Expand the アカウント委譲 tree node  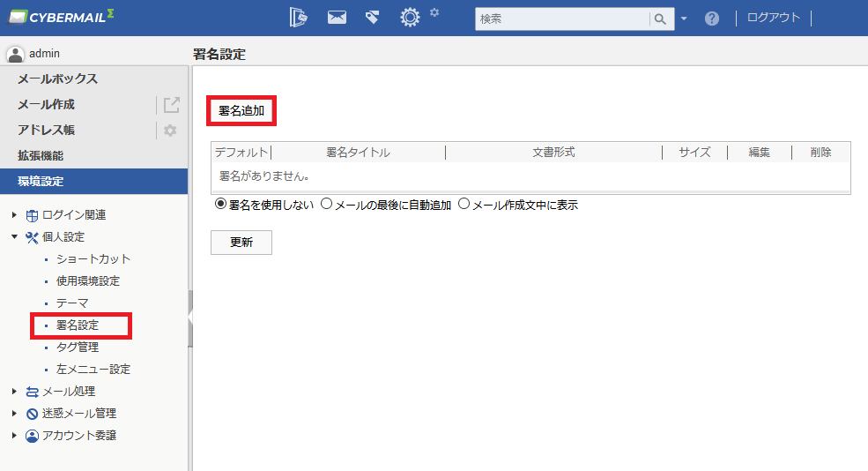14,436
